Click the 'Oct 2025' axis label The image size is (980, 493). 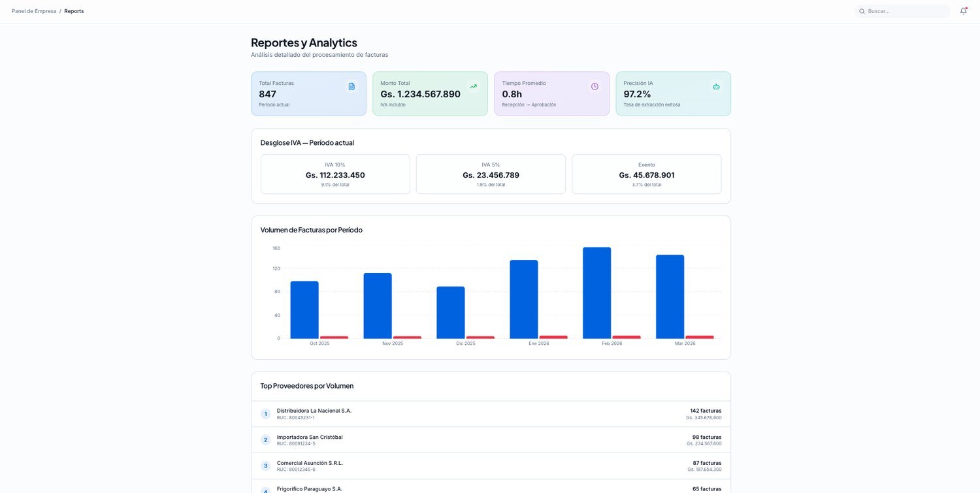[x=319, y=343]
